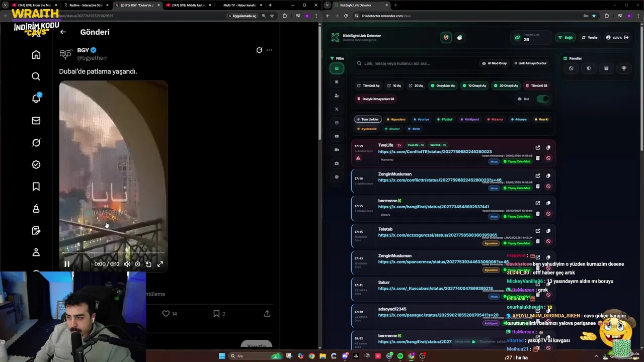644x362 pixels.
Task: Open trophy panel icon under Paneller
Action: pos(624,68)
